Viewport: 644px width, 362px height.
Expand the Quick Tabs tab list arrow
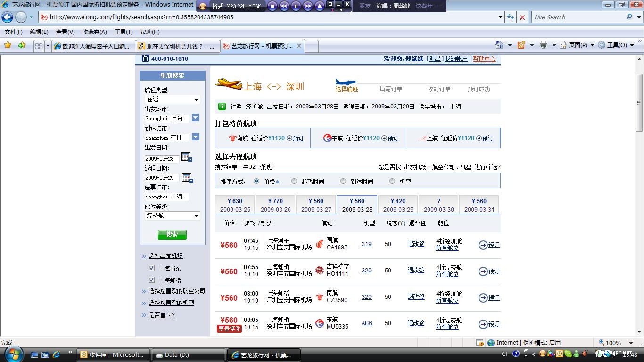(48, 46)
